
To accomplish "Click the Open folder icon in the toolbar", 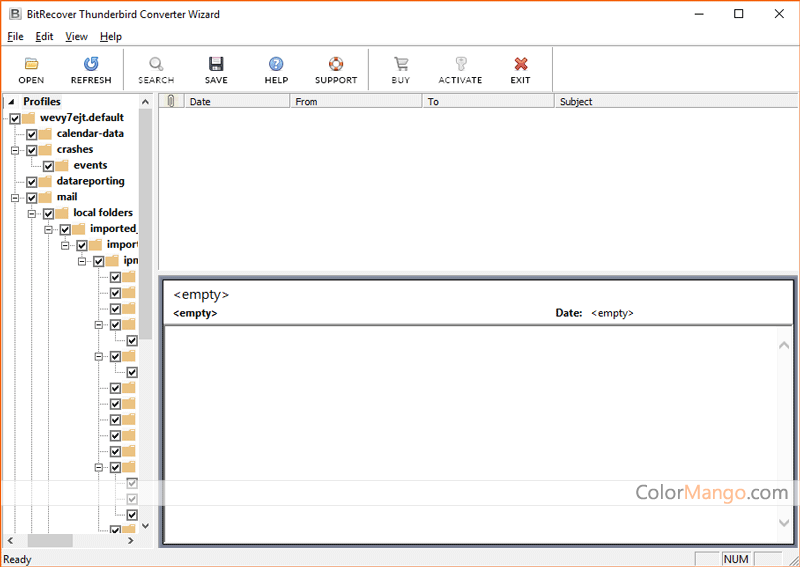I will pos(32,64).
